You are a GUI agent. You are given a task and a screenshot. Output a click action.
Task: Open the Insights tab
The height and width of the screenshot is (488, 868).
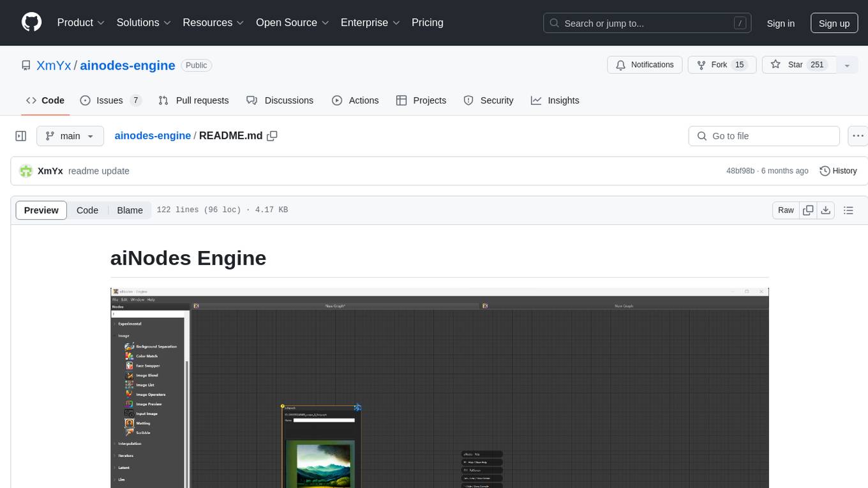(x=555, y=100)
